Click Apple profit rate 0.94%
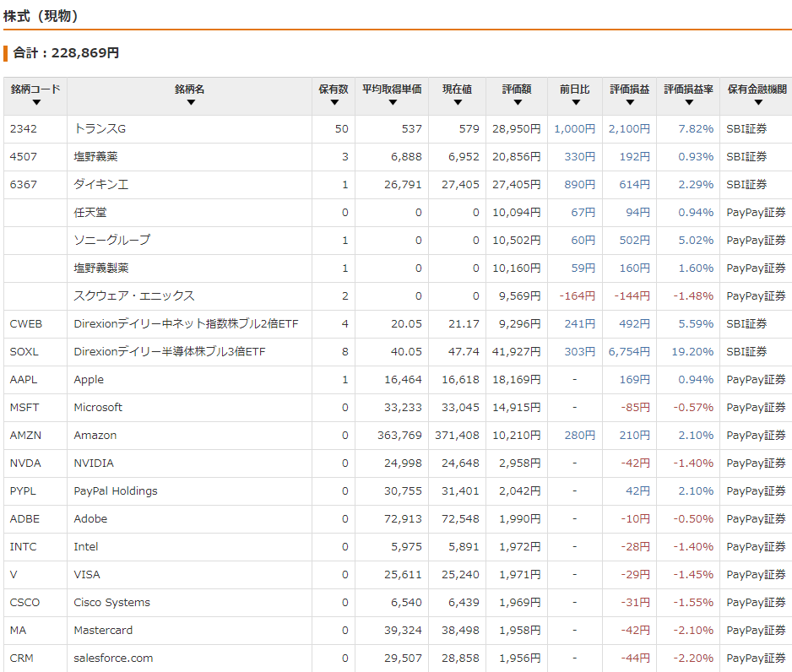The image size is (792, 672). click(696, 380)
